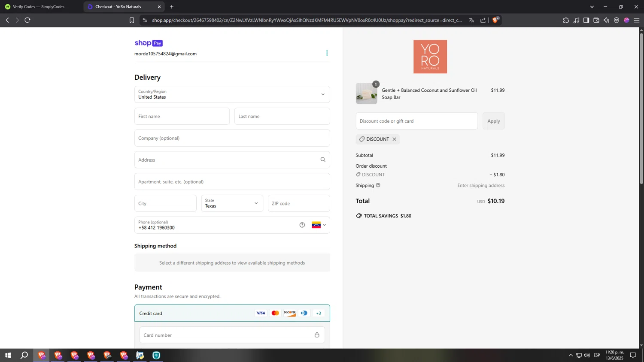Image resolution: width=644 pixels, height=362 pixels.
Task: Open a new browser tab
Action: (172, 7)
